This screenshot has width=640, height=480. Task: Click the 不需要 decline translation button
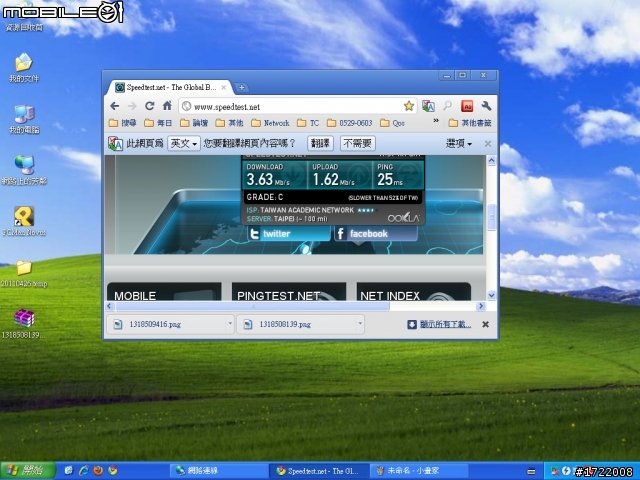(358, 143)
